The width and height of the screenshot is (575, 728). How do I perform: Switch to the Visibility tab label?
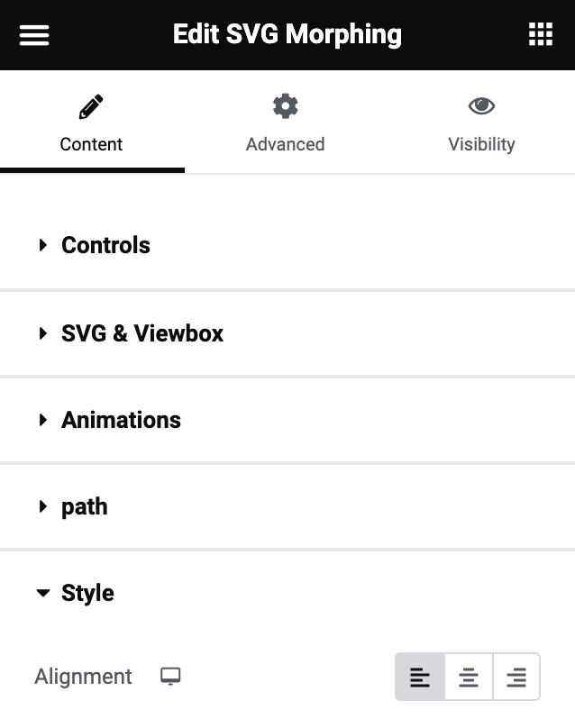tap(481, 144)
